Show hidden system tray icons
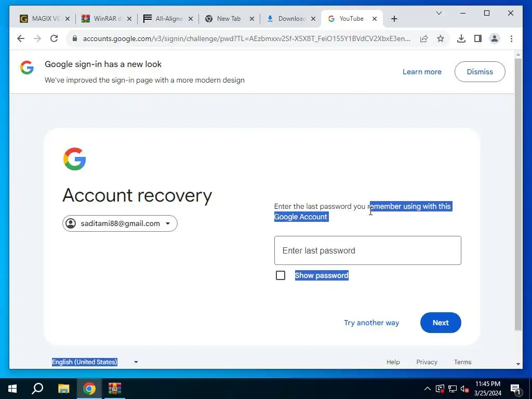Image resolution: width=532 pixels, height=399 pixels. point(427,389)
